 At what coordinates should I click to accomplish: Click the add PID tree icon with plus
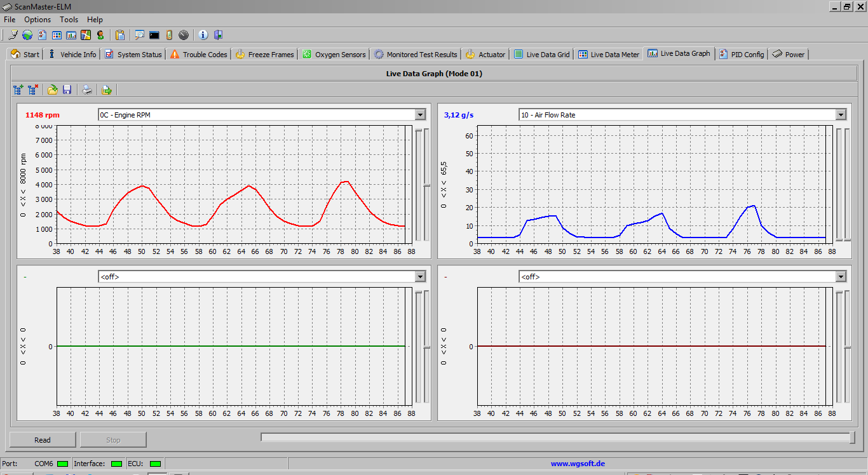click(x=18, y=90)
